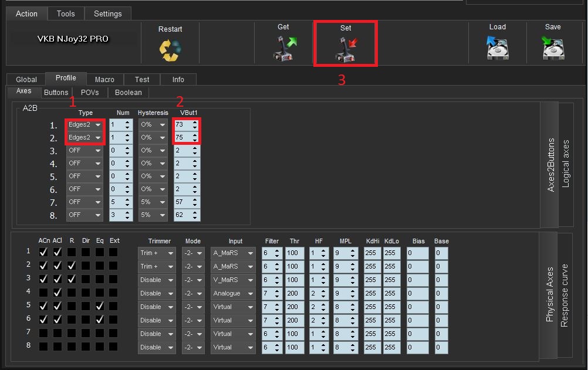Click the Restart recycle icon

tap(170, 50)
